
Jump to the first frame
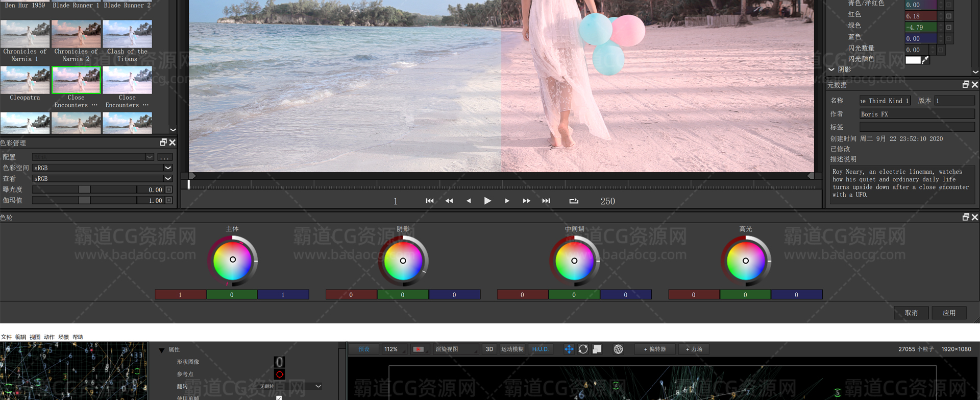(x=429, y=201)
